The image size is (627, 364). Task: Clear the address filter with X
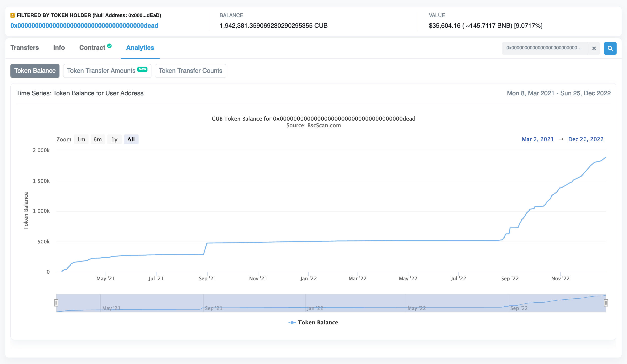pos(594,48)
